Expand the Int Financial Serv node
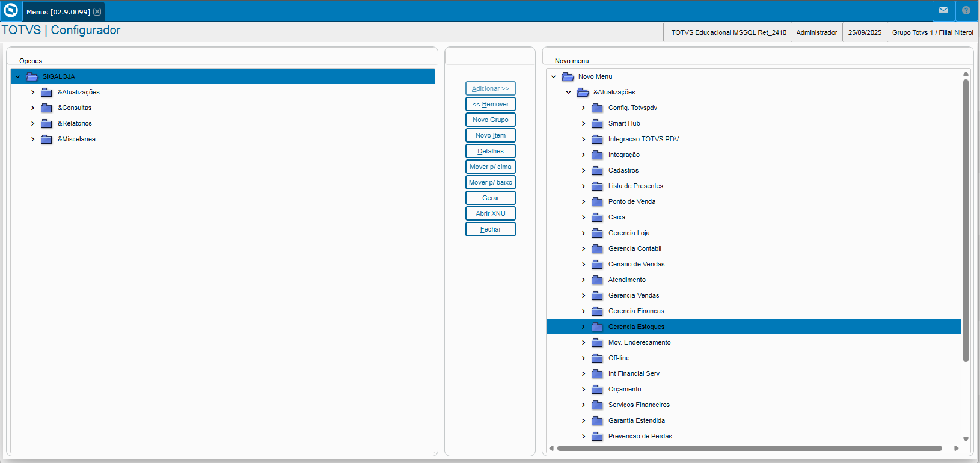This screenshot has width=980, height=463. [583, 373]
